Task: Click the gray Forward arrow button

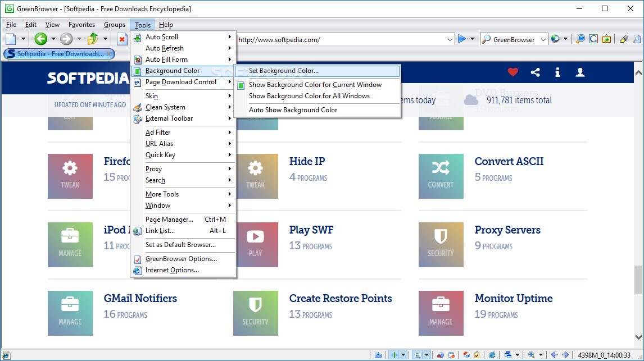Action: [66, 39]
